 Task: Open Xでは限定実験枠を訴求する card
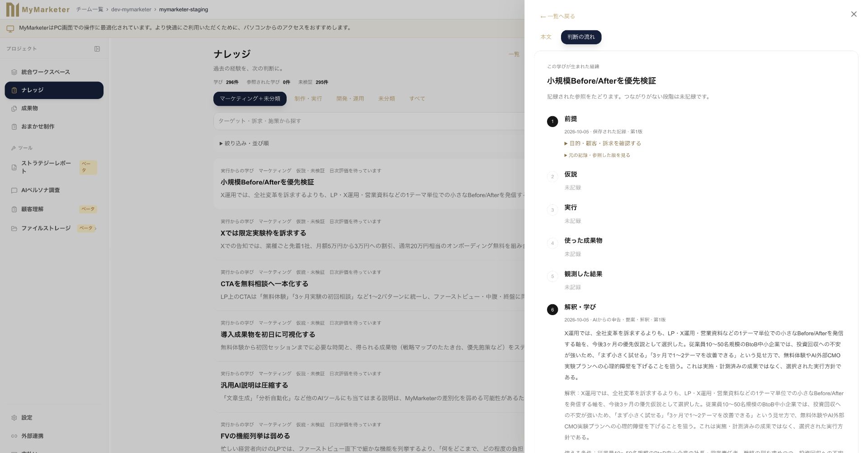click(369, 234)
